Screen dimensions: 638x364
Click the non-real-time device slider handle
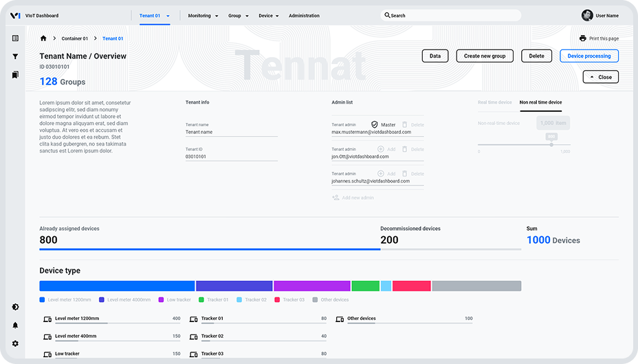[551, 144]
